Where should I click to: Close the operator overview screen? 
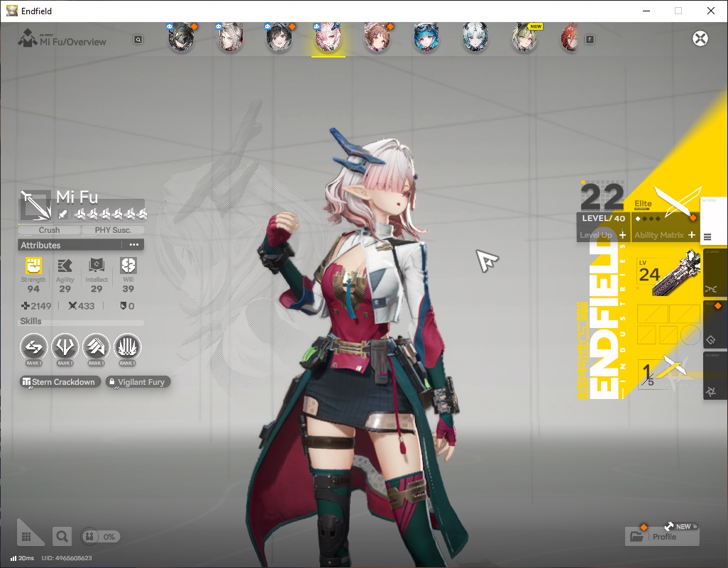700,38
